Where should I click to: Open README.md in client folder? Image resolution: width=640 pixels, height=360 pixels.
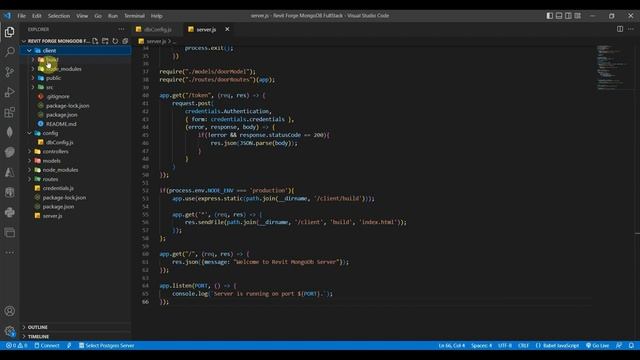pos(76,124)
